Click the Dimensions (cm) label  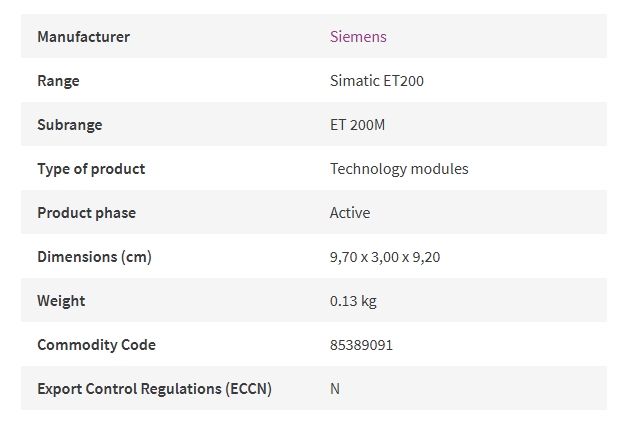click(x=94, y=257)
